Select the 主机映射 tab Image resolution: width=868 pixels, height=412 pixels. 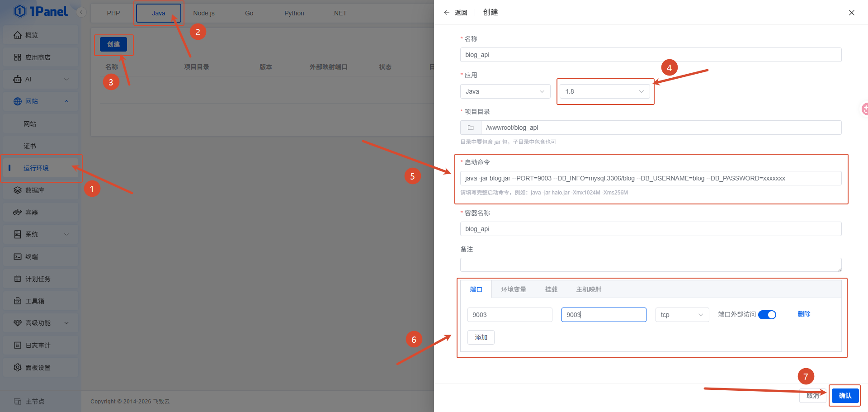[x=589, y=289]
